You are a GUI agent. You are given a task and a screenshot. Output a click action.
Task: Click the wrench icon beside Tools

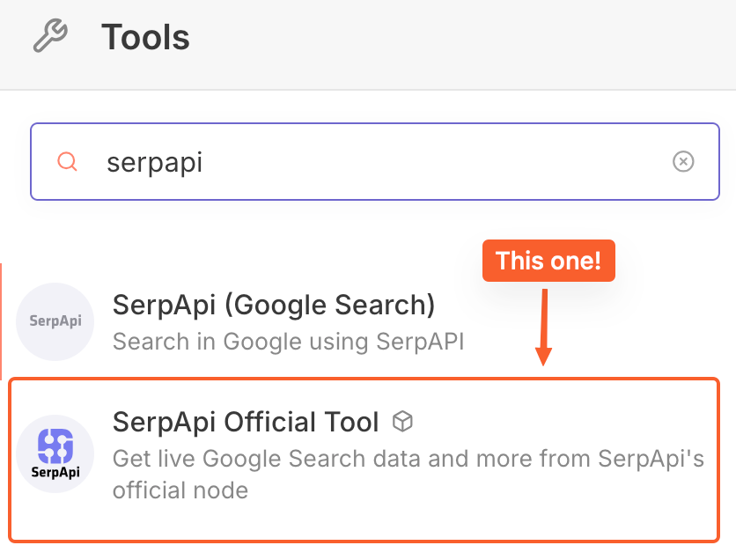click(x=49, y=37)
